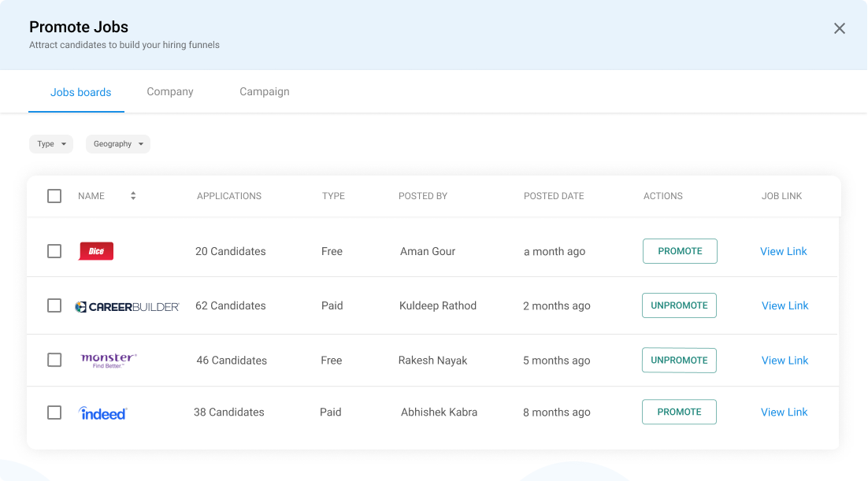Tick the Indeed row checkbox
The width and height of the screenshot is (868, 481).
coord(54,413)
